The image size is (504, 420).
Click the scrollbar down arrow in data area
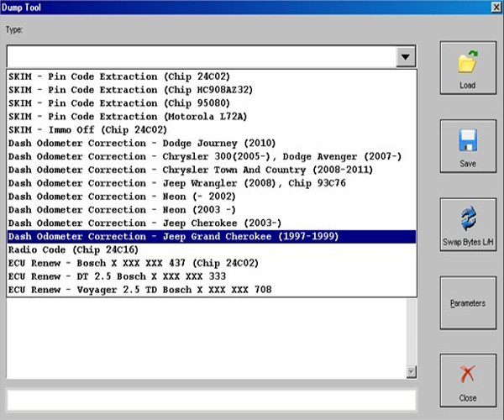tap(411, 371)
